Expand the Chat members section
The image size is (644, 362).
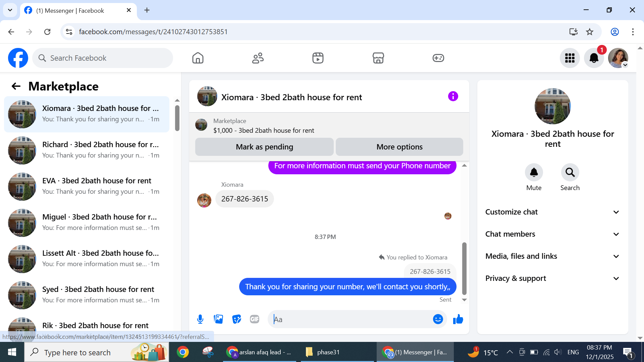click(552, 234)
